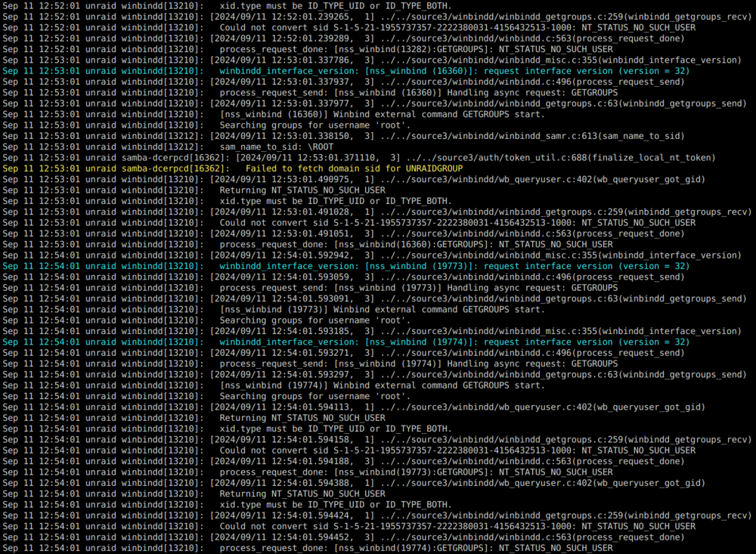Click log line stamped 12:53:01.337977

pyautogui.click(x=374, y=104)
